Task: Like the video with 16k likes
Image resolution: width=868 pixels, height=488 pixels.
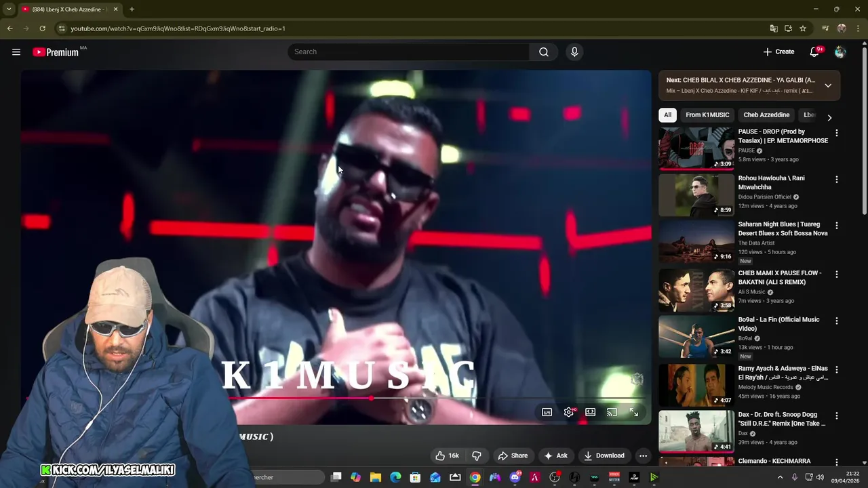Action: pyautogui.click(x=447, y=455)
